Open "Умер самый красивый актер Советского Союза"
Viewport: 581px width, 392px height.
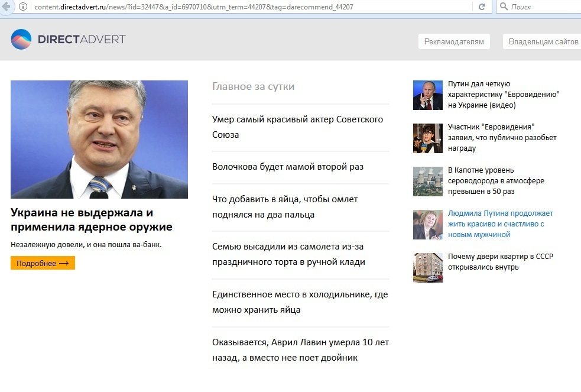click(x=297, y=127)
